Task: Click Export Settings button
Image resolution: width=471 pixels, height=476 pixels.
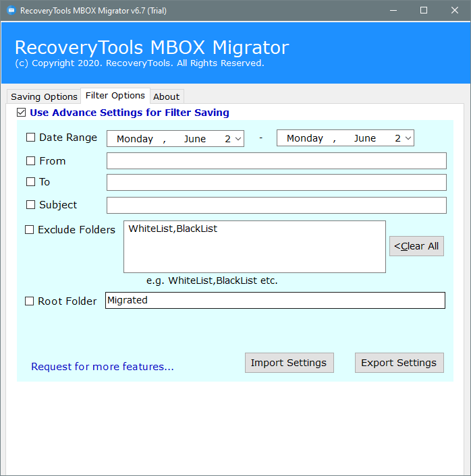Action: pos(399,363)
